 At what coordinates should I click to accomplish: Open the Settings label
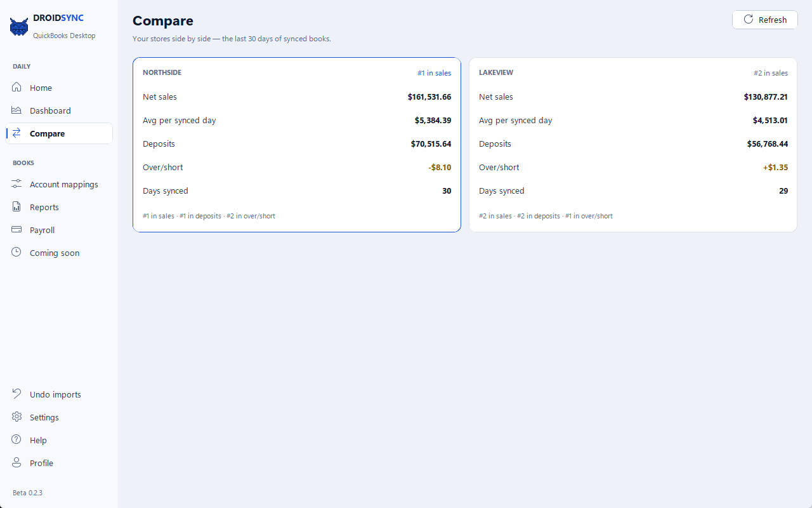[x=44, y=418]
